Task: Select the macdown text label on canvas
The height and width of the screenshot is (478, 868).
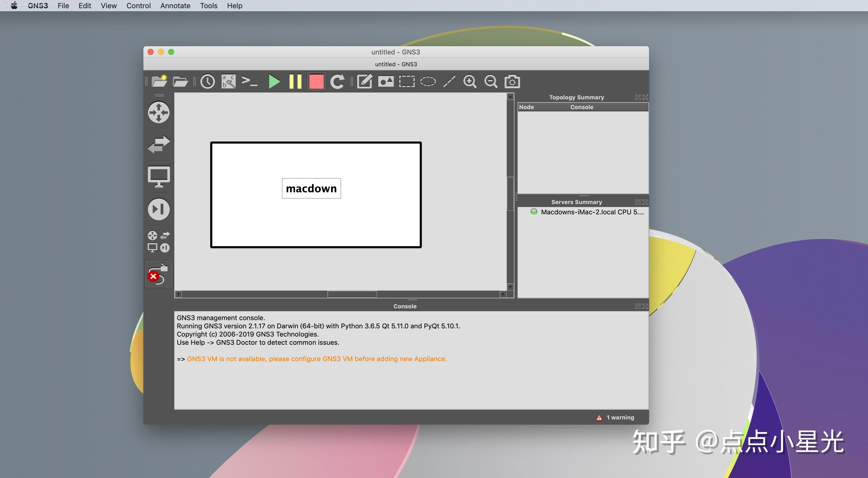Action: point(311,188)
